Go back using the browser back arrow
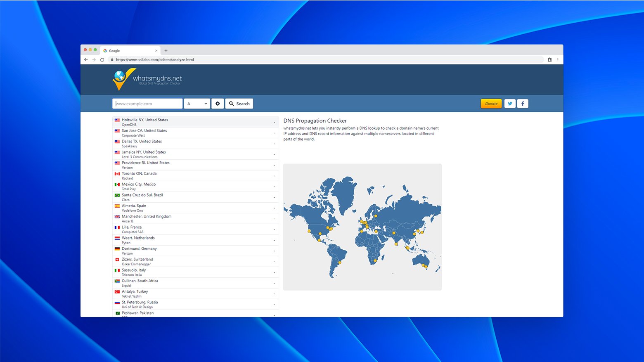The height and width of the screenshot is (362, 644). click(x=86, y=60)
